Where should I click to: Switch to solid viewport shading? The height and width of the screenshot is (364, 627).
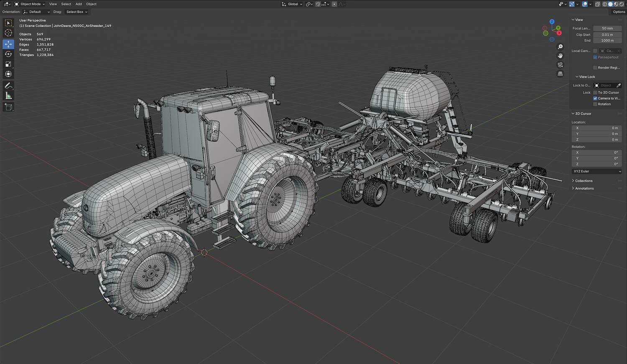point(610,4)
